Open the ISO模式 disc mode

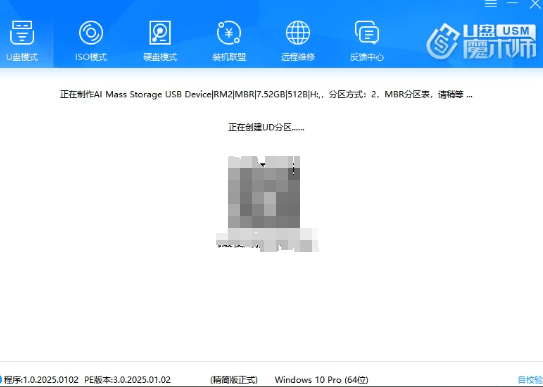(91, 41)
